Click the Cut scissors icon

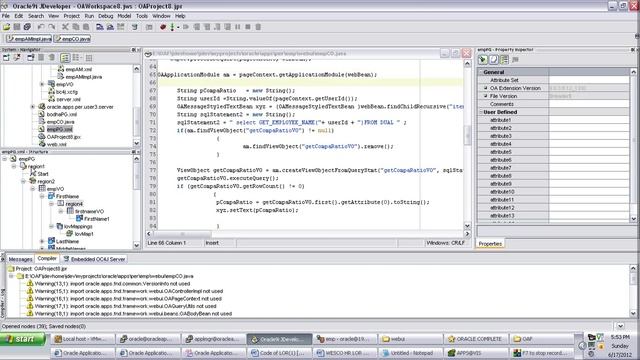(65, 27)
